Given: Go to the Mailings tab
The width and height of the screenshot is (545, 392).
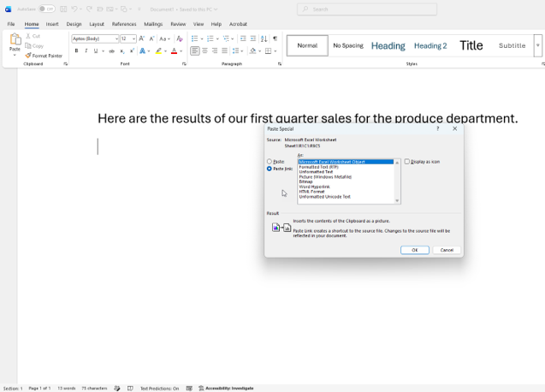Looking at the screenshot, I should coord(153,24).
